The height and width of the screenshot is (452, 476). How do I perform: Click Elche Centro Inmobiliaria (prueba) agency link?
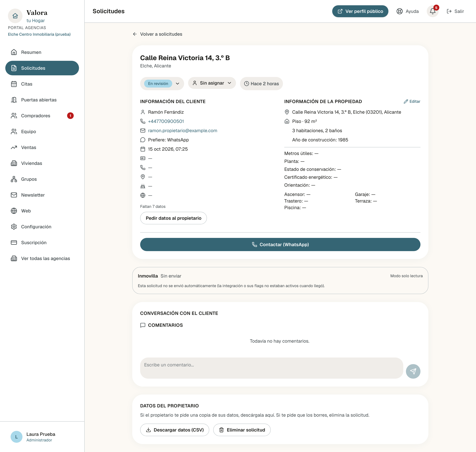coord(39,34)
